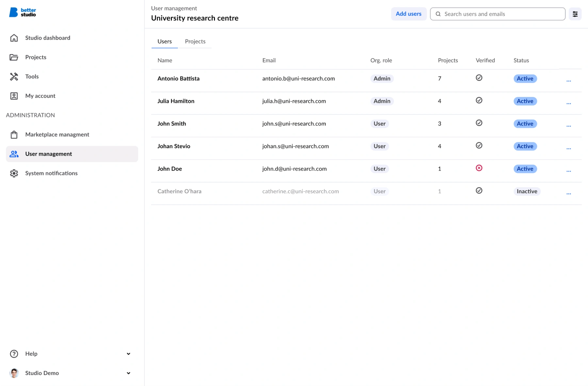Click Admin role badge for Antonio Battista
Image resolution: width=588 pixels, height=386 pixels.
click(x=382, y=78)
